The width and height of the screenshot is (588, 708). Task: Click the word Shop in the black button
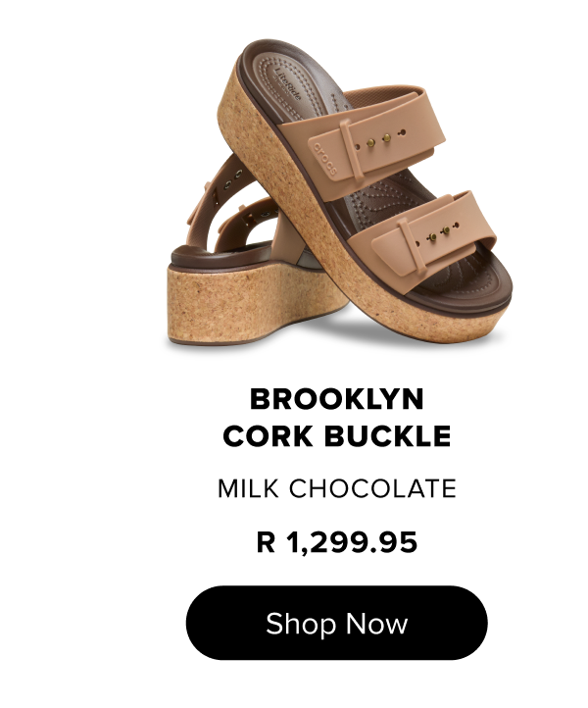pos(301,624)
